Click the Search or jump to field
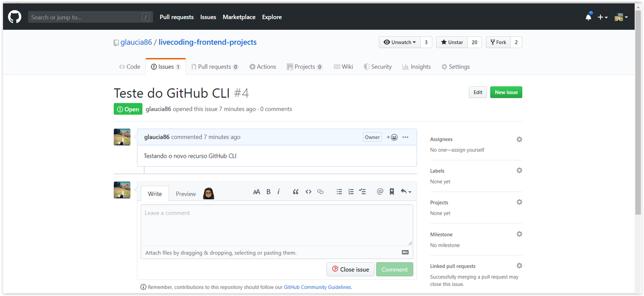Screen dimensions: 644x296 pyautogui.click(x=90, y=17)
